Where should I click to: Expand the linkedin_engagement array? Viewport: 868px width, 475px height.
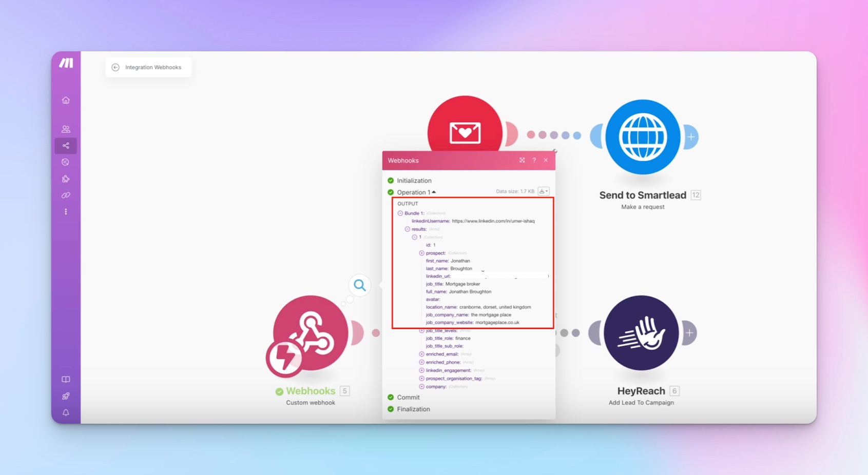point(422,370)
